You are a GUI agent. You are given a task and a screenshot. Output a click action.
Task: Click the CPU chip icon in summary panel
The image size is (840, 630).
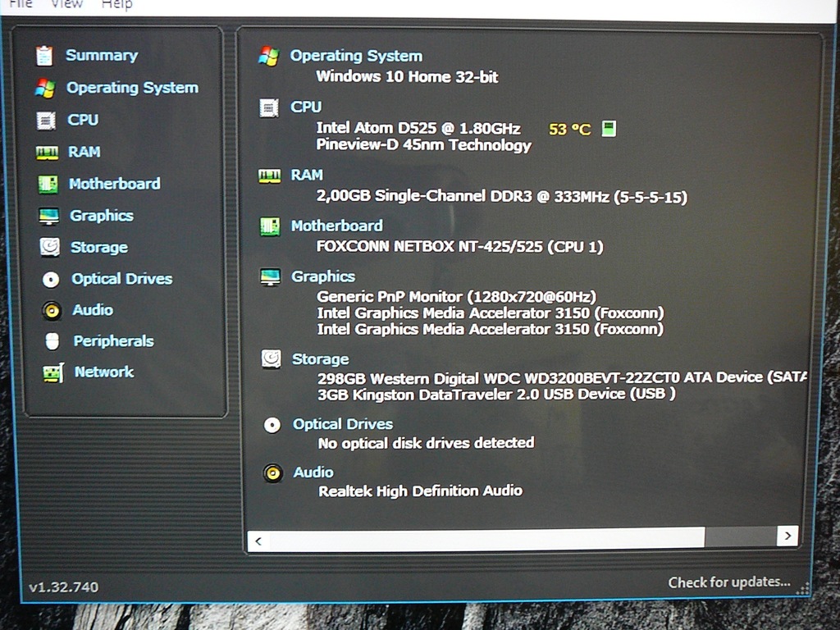(x=269, y=107)
